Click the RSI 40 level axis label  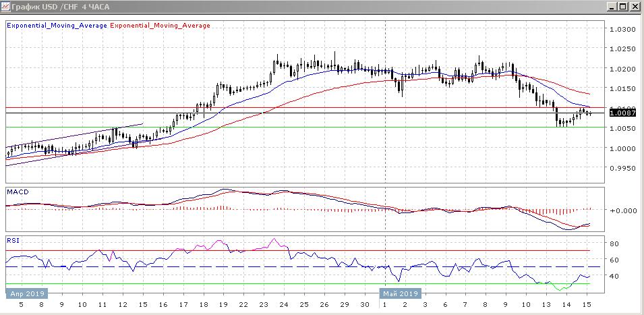pyautogui.click(x=614, y=276)
